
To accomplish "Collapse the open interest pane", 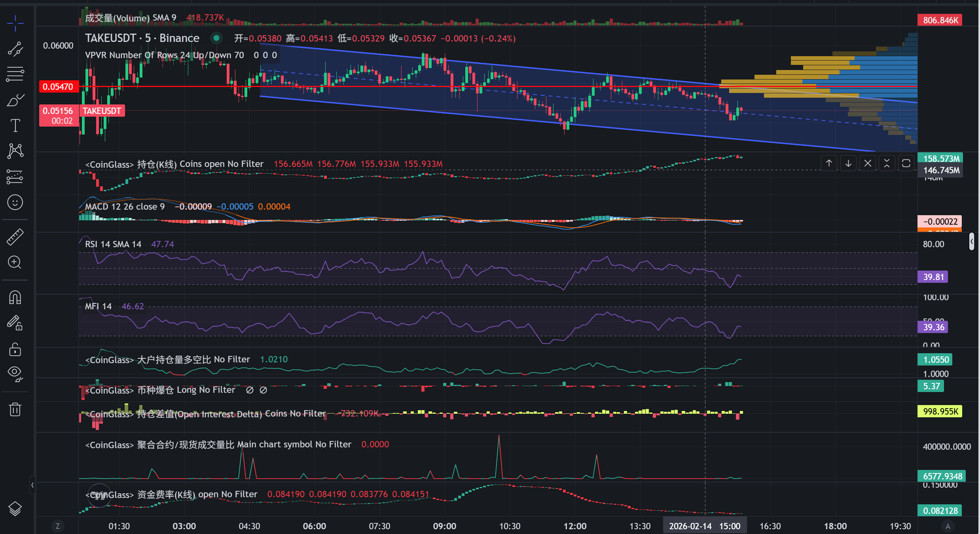I will [x=887, y=163].
